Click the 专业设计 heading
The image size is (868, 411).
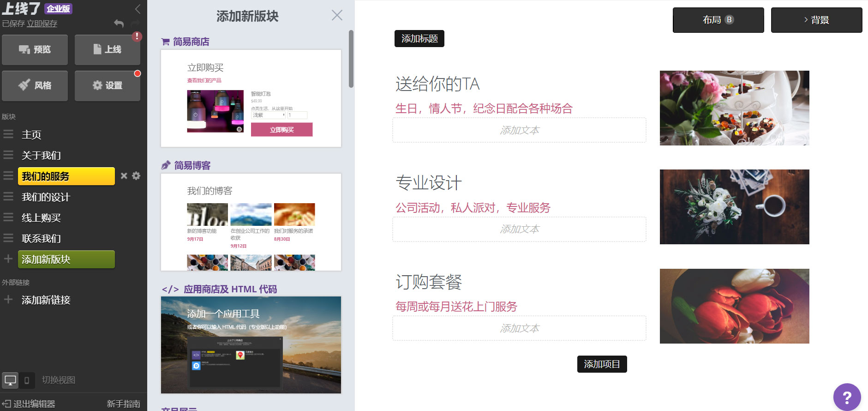click(x=429, y=183)
